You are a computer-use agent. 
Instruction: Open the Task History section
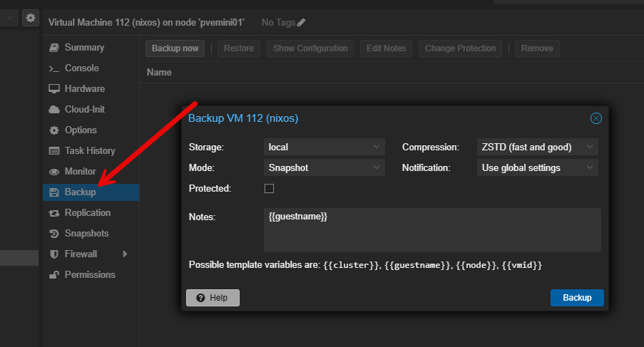click(91, 151)
